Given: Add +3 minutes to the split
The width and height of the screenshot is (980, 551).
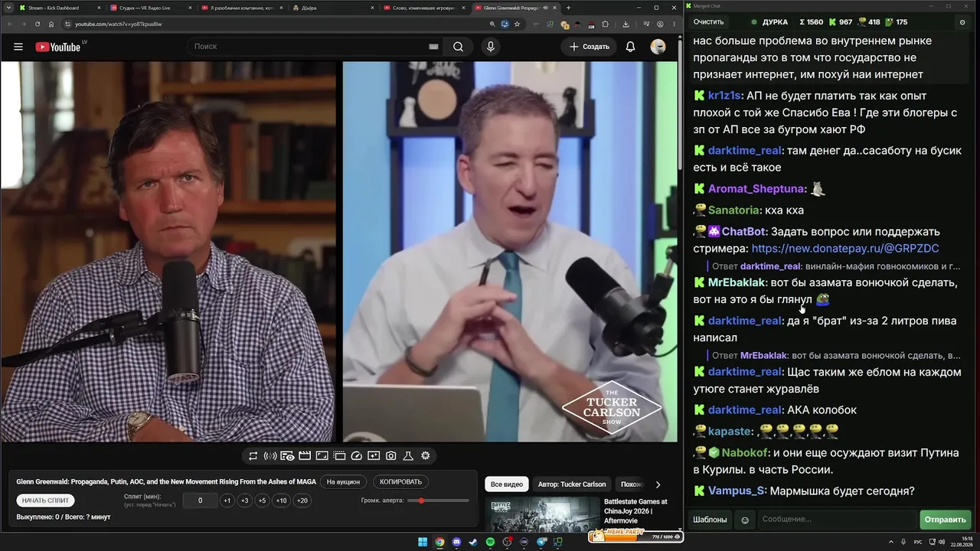Looking at the screenshot, I should coord(244,500).
